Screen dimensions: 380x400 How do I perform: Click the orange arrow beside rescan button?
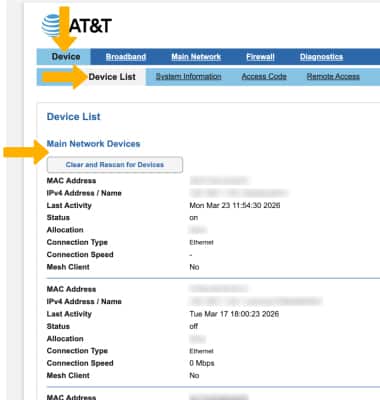(x=26, y=152)
